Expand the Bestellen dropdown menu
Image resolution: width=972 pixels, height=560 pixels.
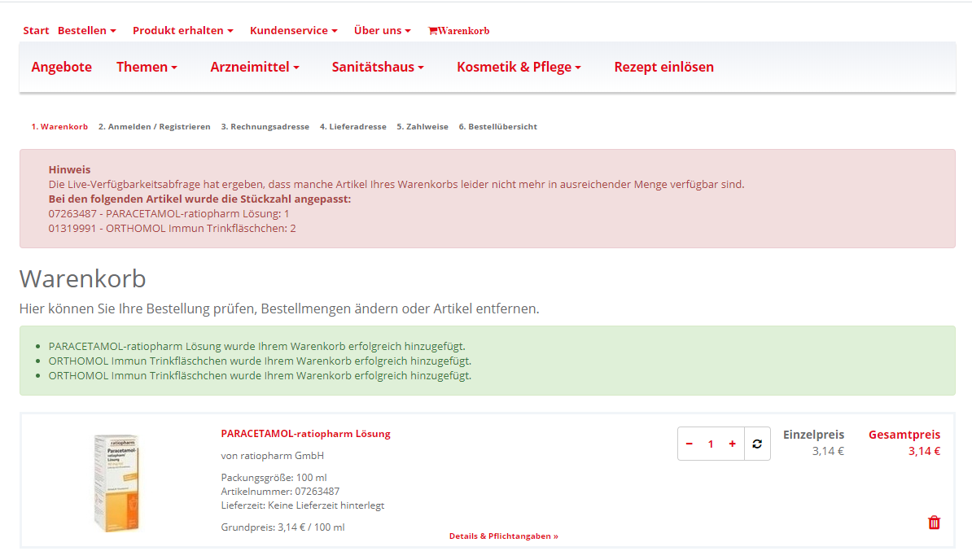click(x=86, y=31)
